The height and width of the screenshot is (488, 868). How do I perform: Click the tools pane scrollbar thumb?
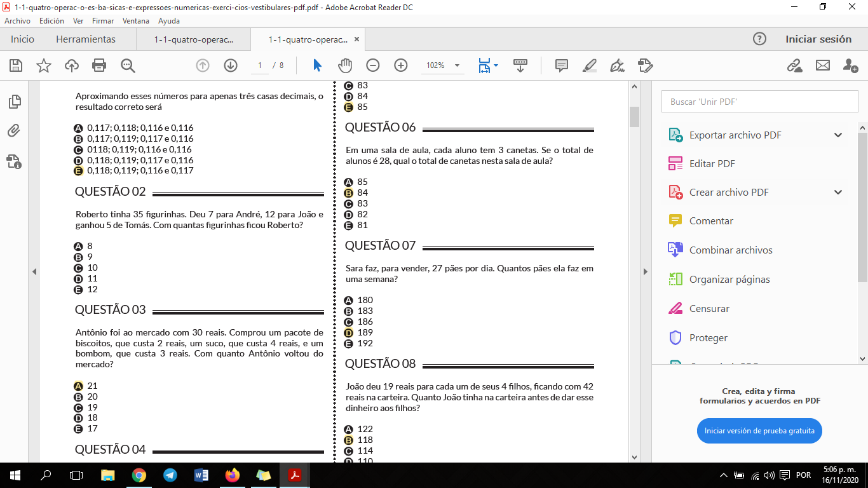click(x=862, y=207)
